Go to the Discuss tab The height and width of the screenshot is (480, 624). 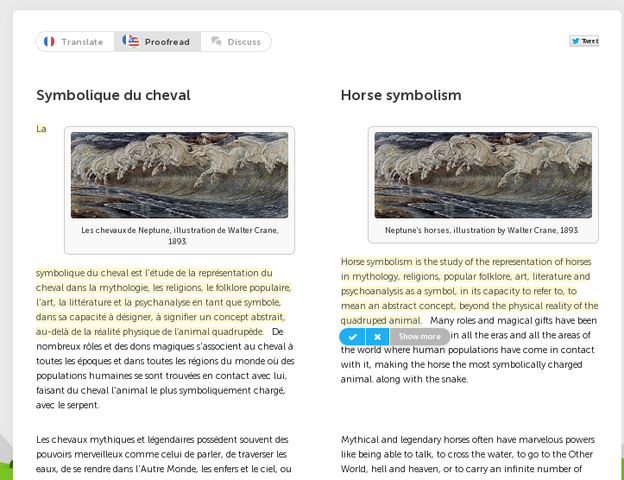point(236,42)
